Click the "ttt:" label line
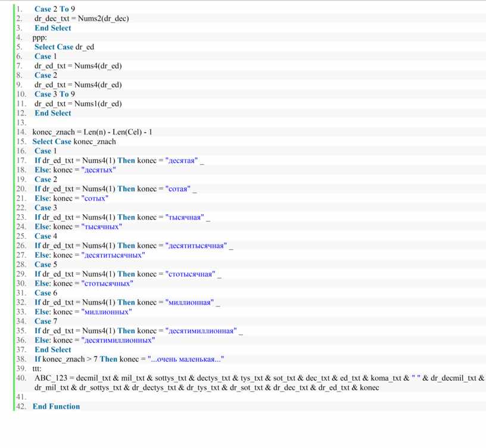This screenshot has height=448, width=486. (x=36, y=368)
